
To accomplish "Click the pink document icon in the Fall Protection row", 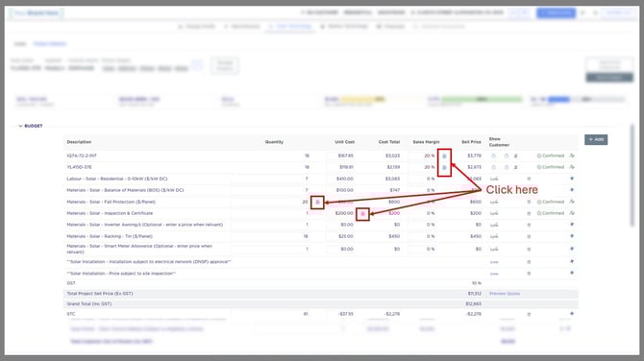I will tap(317, 202).
